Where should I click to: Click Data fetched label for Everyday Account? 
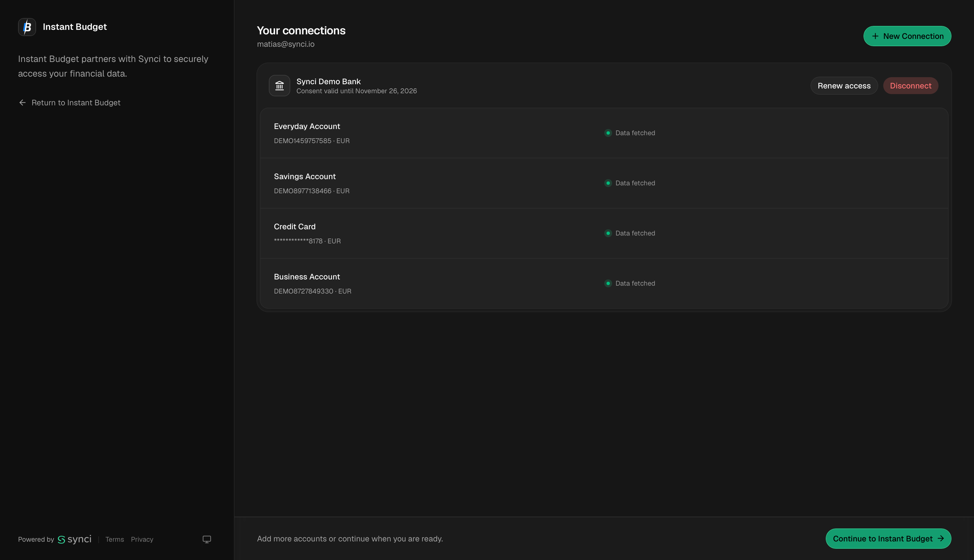click(635, 133)
